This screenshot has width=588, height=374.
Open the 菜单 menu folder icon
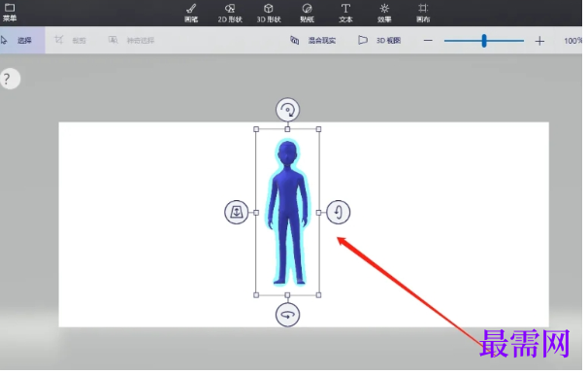pos(10,12)
